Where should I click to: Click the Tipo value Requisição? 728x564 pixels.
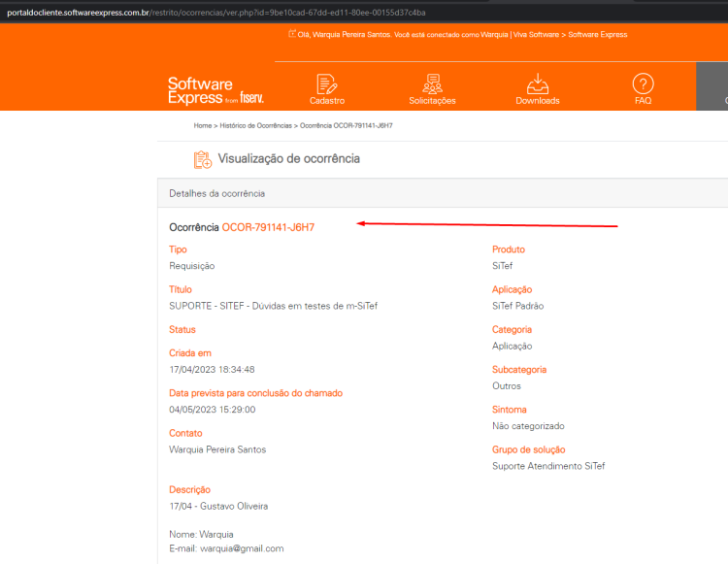(x=192, y=266)
